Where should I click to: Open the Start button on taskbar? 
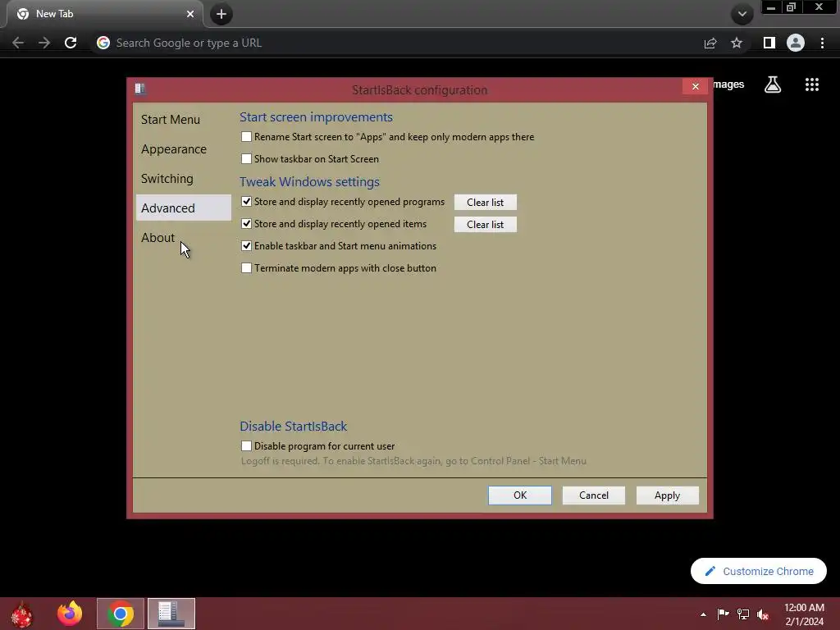tap(21, 614)
